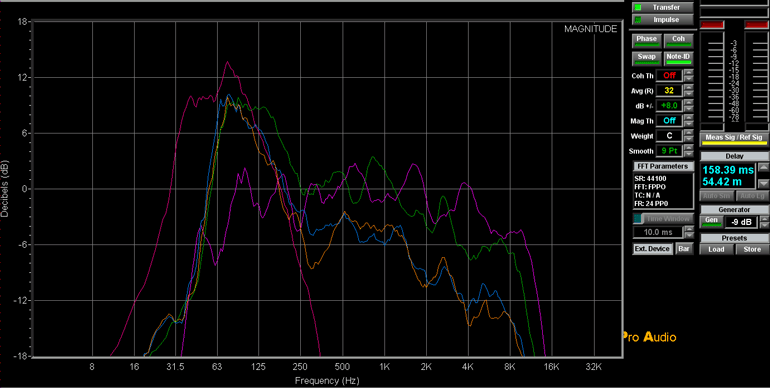Decrease Mag Th with down arrow
Viewport: 770px width, 388px height.
[689, 124]
